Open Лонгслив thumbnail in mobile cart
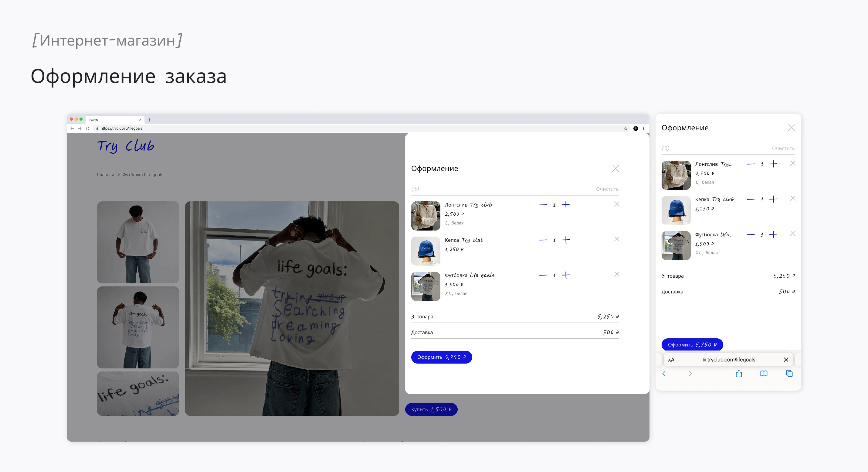Image resolution: width=868 pixels, height=472 pixels. pyautogui.click(x=676, y=175)
